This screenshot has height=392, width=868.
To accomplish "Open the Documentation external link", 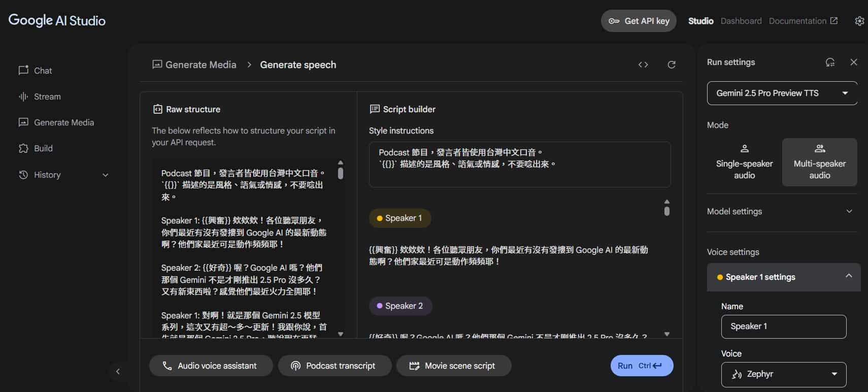I will pos(803,21).
